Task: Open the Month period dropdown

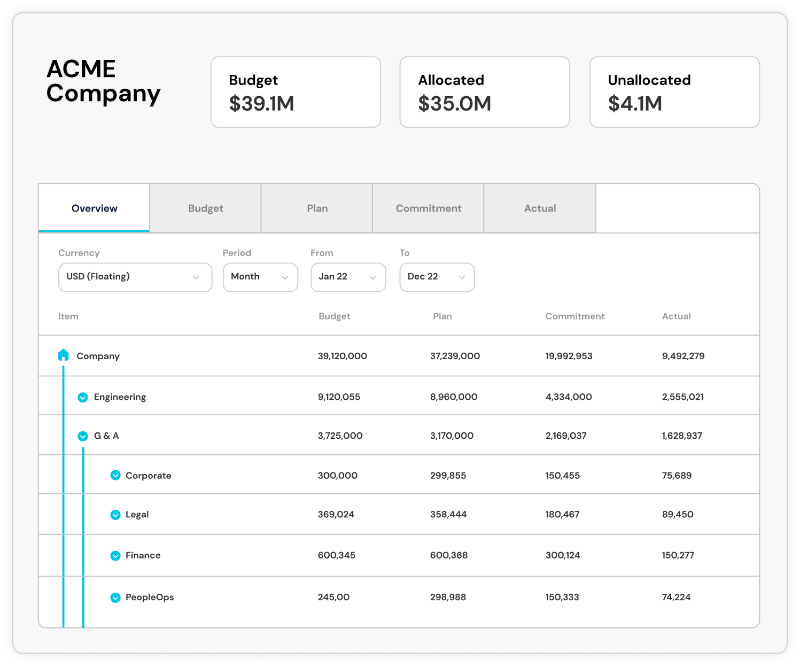Action: coord(260,277)
